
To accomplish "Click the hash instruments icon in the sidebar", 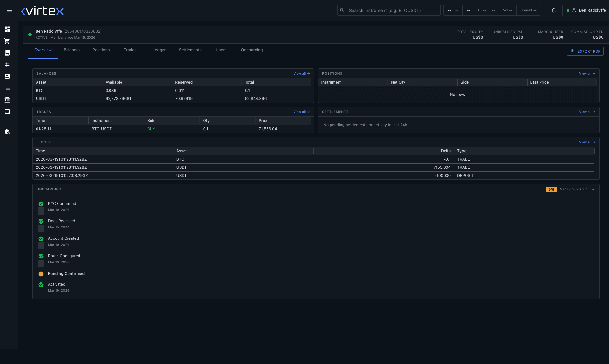I will [x=7, y=65].
